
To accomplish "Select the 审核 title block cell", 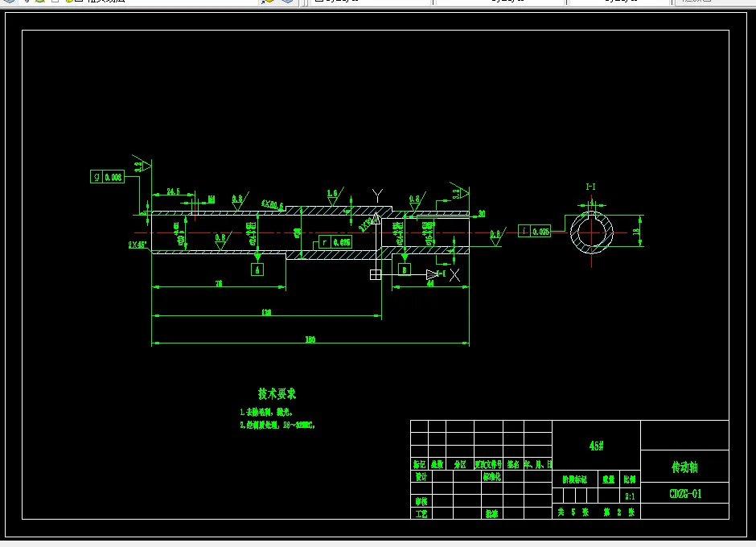I will click(x=421, y=501).
